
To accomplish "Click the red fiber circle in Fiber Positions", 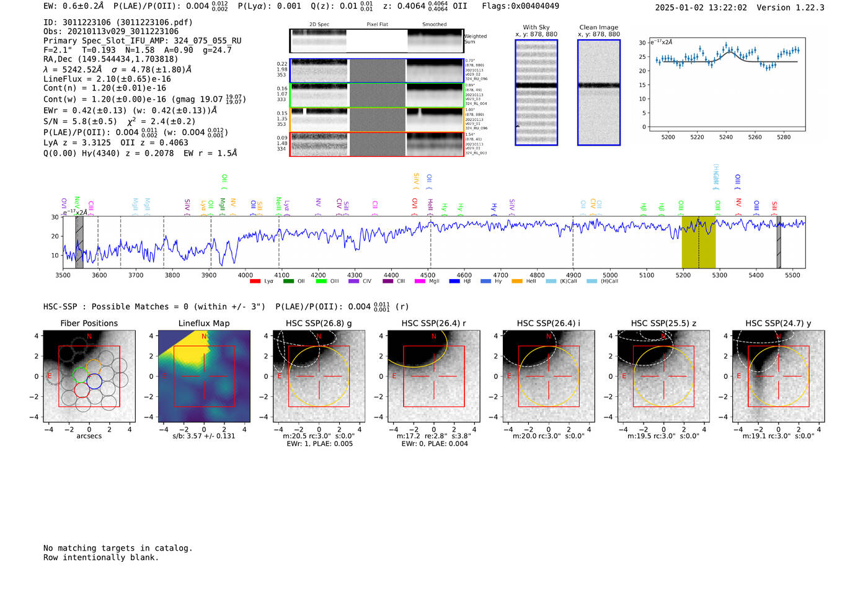I will (82, 389).
